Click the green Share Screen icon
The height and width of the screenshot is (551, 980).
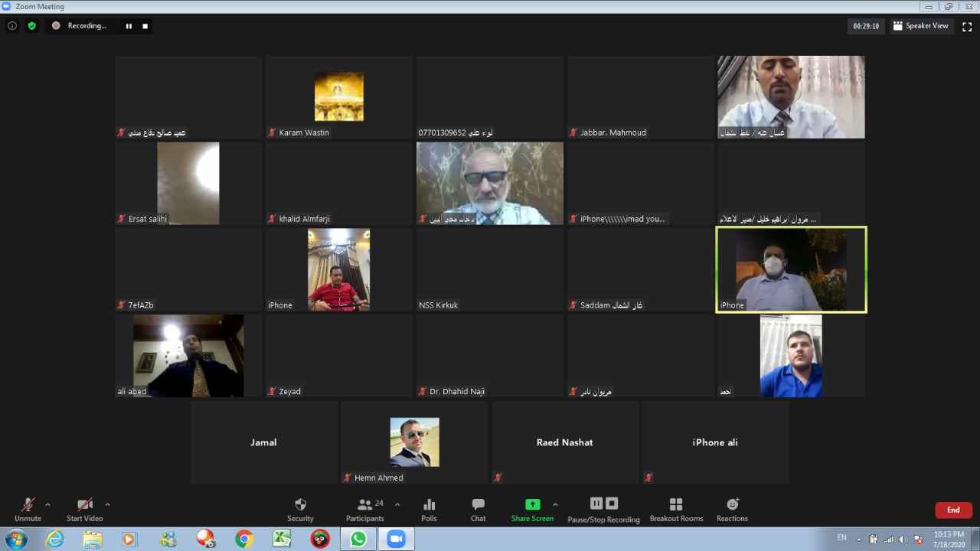tap(532, 504)
